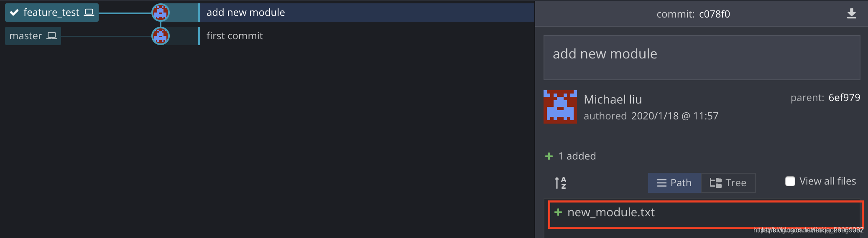This screenshot has width=868, height=238.
Task: Switch file list to Path view
Action: [674, 183]
